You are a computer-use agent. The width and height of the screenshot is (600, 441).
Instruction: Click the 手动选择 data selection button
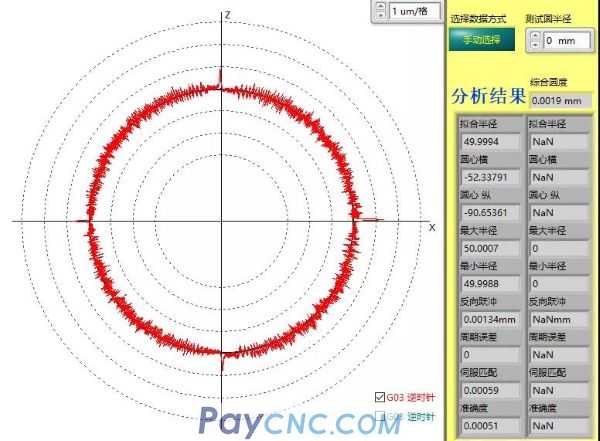tap(482, 39)
